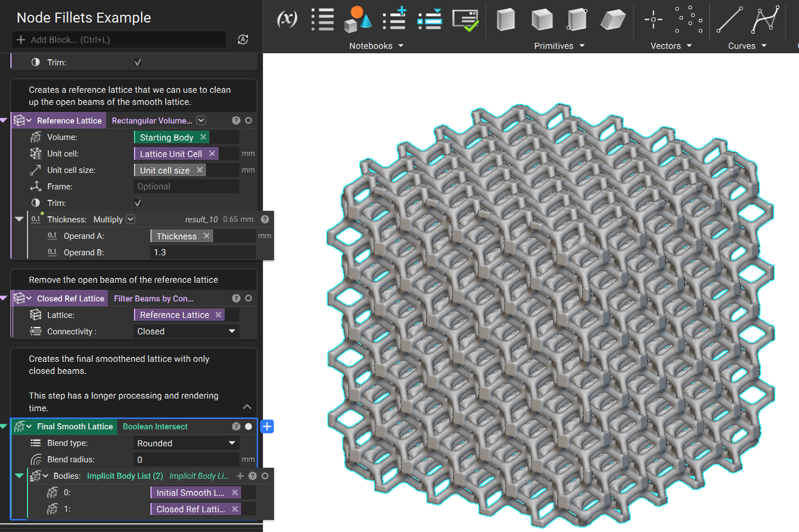This screenshot has width=799, height=532.
Task: Open help for Bodies list
Action: (x=253, y=476)
